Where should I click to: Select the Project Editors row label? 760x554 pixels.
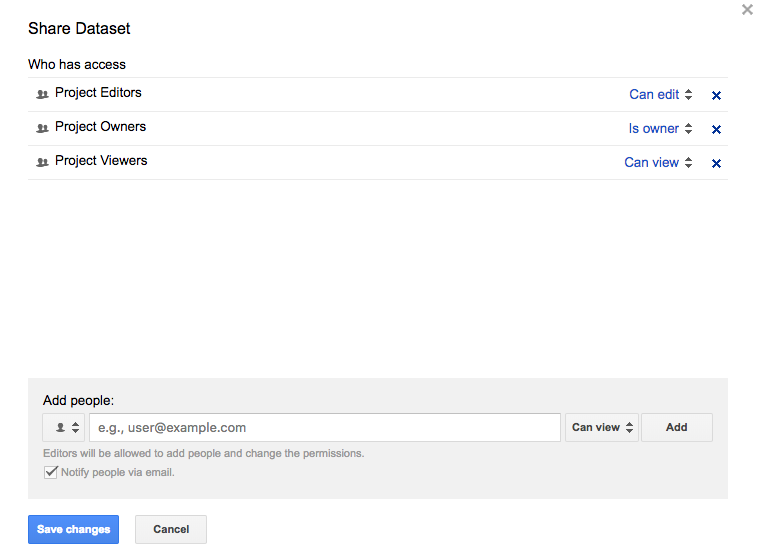coord(98,93)
